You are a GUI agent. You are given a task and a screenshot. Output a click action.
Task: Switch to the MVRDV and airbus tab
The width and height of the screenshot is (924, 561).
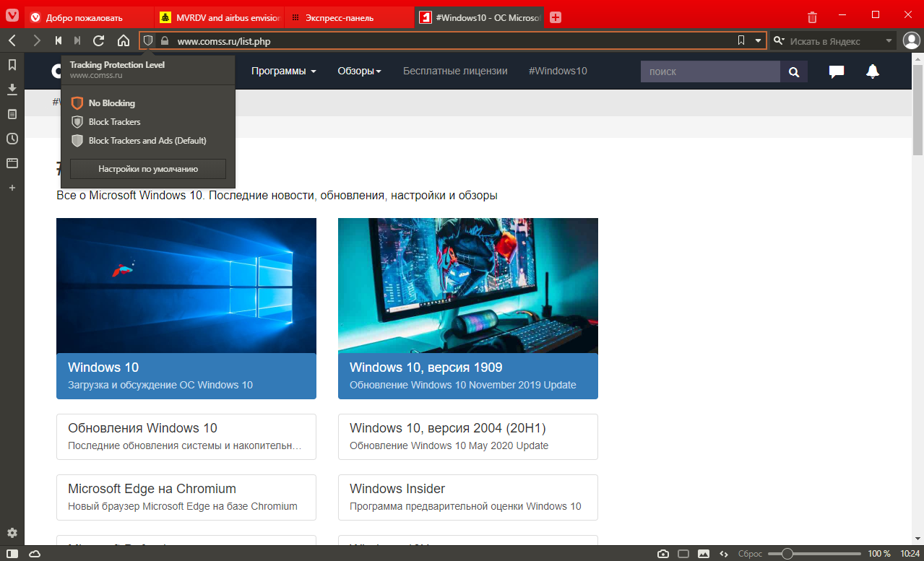click(220, 17)
